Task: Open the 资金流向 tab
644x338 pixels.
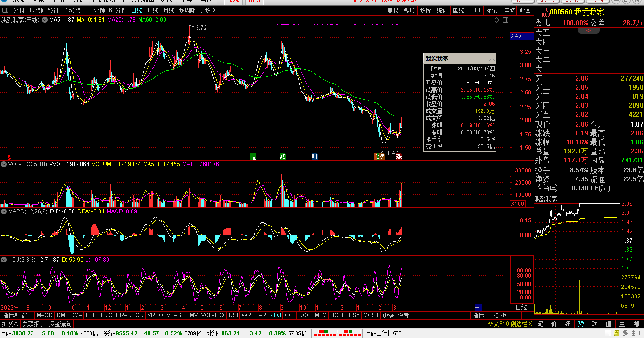Action: click(x=60, y=324)
